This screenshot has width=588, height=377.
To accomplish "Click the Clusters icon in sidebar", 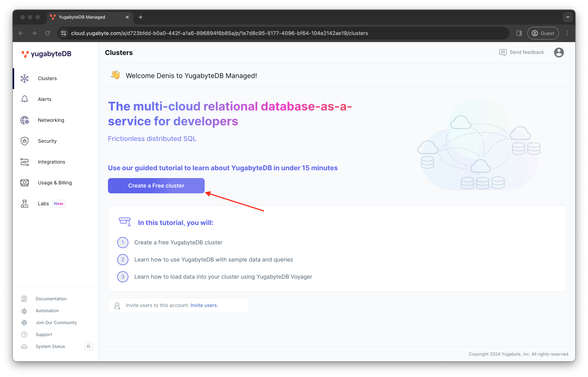I will [25, 79].
